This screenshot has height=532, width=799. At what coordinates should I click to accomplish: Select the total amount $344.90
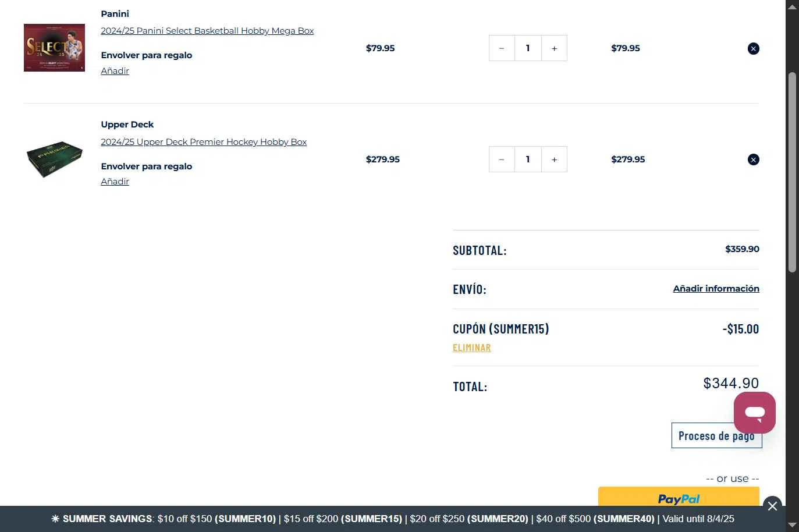click(731, 383)
